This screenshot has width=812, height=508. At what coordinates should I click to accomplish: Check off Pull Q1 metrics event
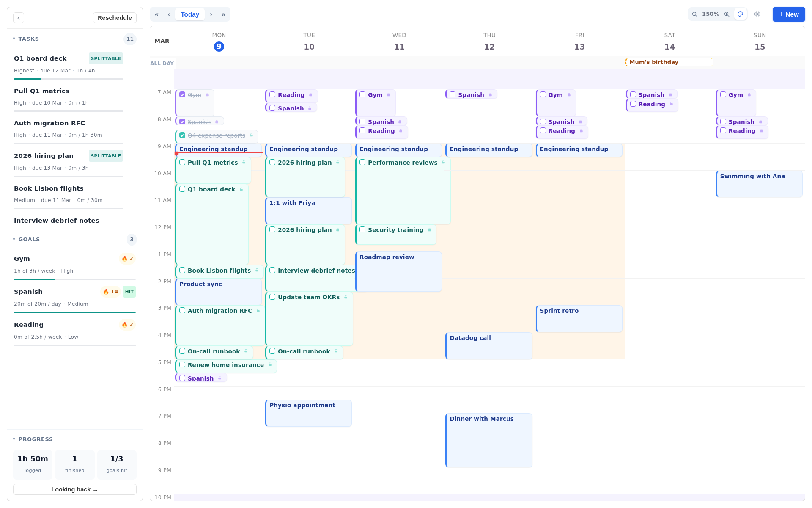pyautogui.click(x=182, y=162)
